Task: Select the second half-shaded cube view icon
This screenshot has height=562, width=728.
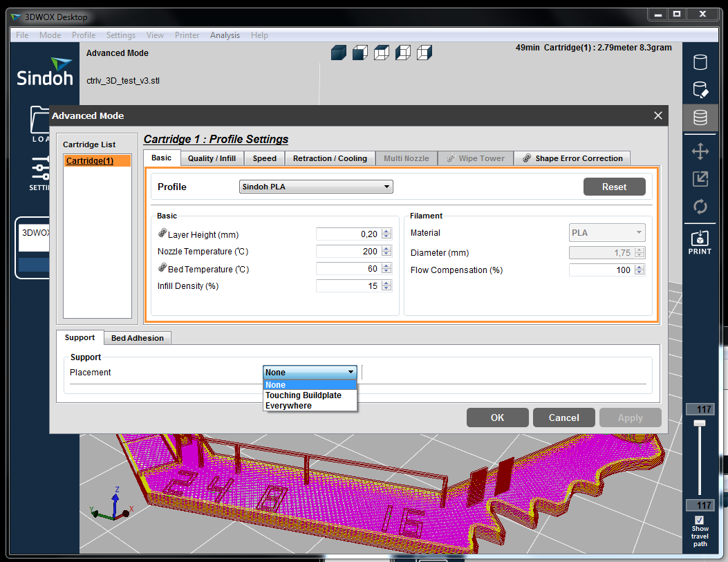Action: point(360,53)
